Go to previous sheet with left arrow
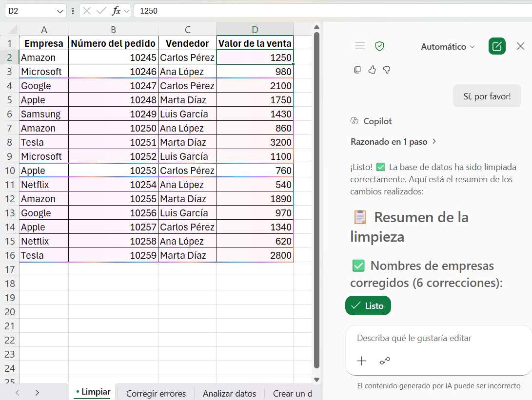532x400 pixels. [x=18, y=393]
